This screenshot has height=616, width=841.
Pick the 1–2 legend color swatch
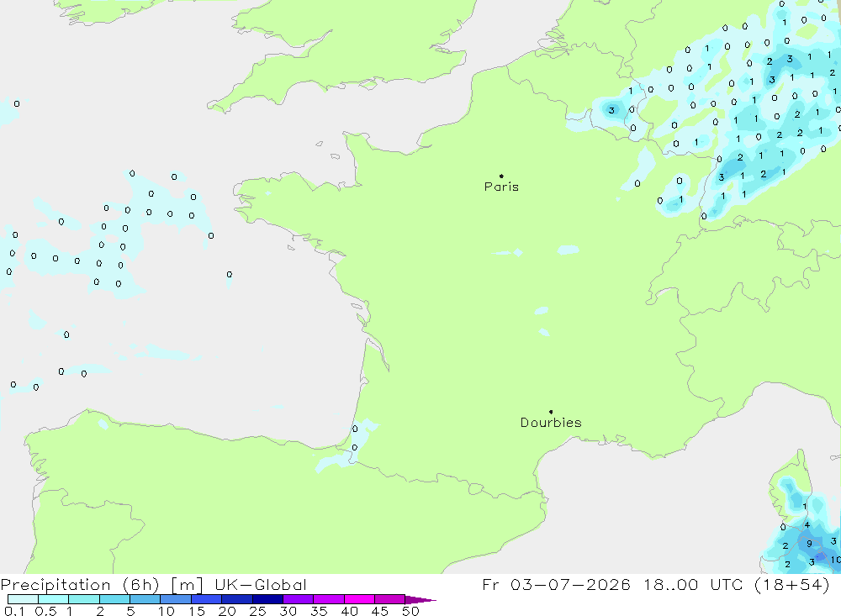[83, 599]
